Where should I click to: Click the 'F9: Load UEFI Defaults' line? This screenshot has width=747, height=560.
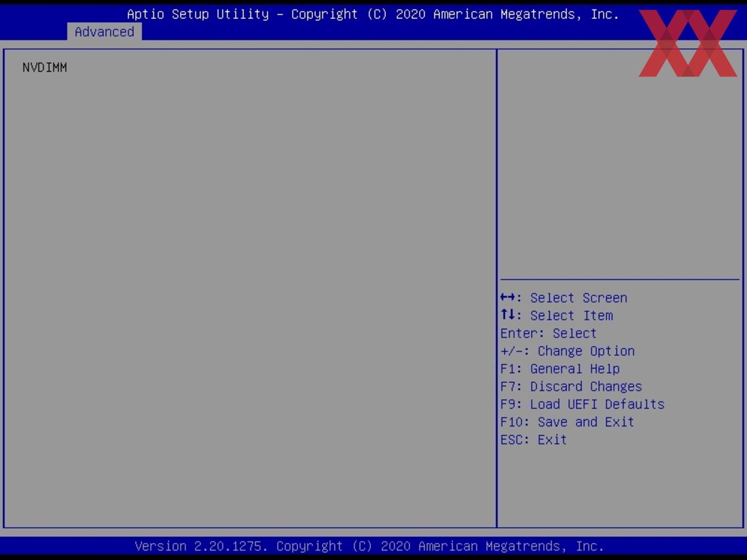click(x=582, y=405)
